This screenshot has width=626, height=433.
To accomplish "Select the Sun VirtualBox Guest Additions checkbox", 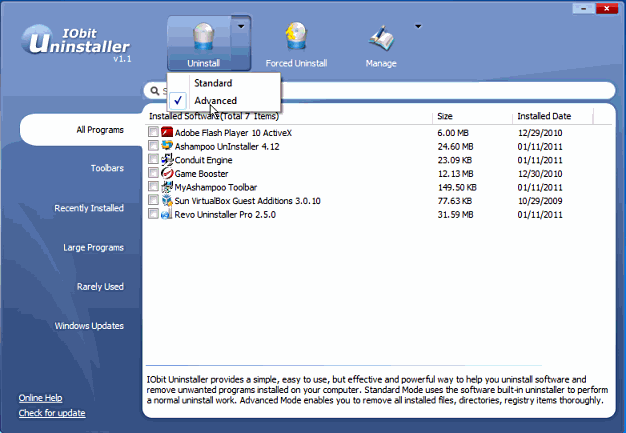I will (153, 200).
